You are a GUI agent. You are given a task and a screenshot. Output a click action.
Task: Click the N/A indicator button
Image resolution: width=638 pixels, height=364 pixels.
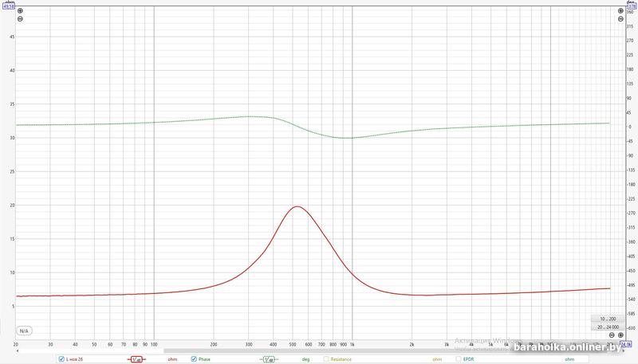point(24,331)
